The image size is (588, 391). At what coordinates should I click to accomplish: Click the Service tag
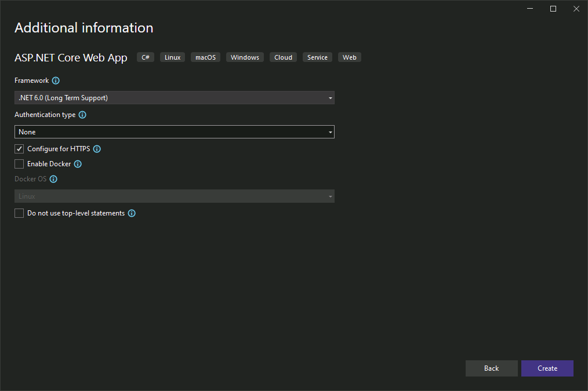[317, 57]
